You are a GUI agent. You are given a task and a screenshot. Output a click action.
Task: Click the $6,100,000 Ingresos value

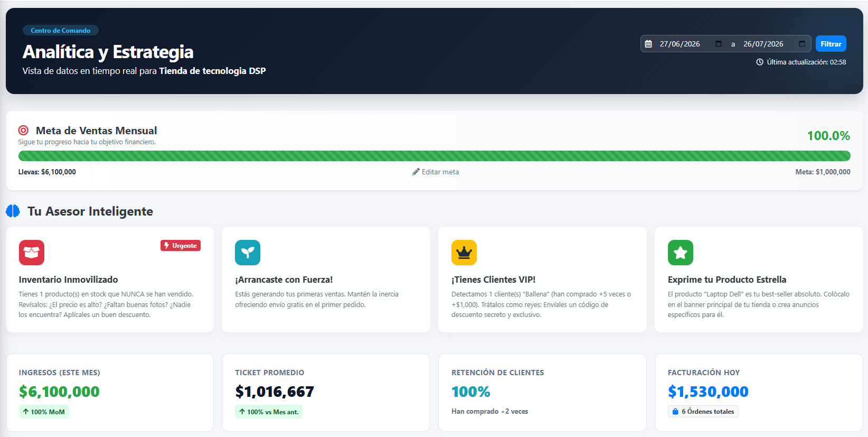click(x=59, y=392)
